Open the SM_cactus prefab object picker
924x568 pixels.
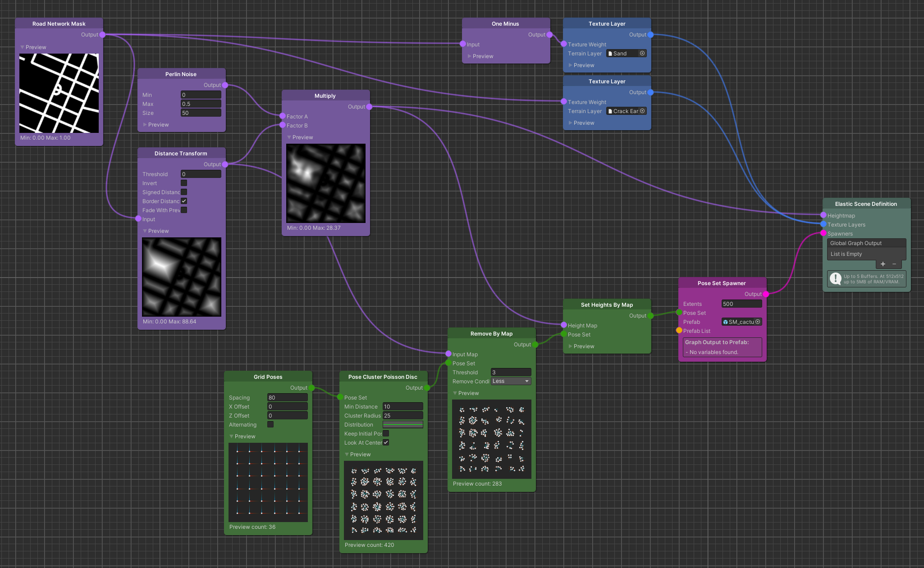(758, 322)
